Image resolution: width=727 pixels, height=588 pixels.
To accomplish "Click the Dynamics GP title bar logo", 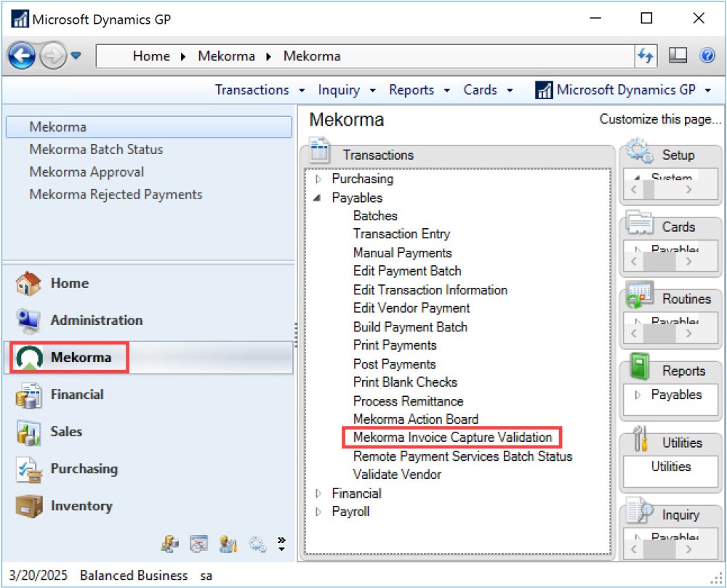I will [x=20, y=19].
